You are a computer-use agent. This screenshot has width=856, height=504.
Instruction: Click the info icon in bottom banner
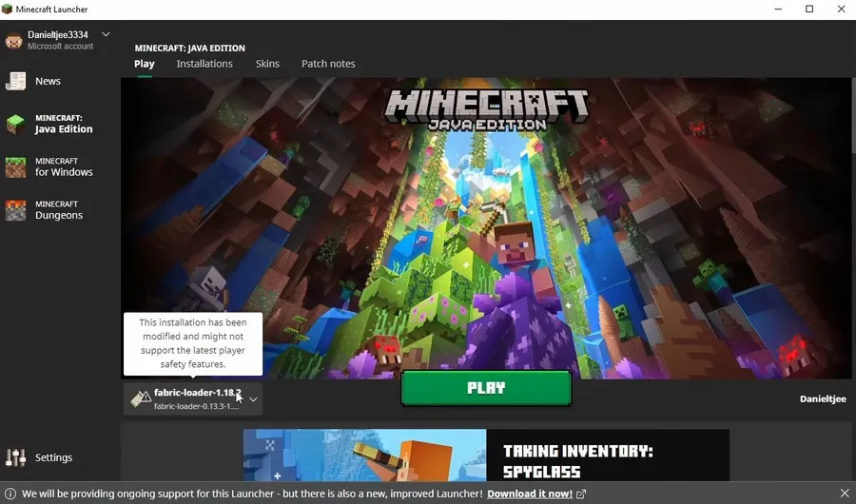(10, 494)
